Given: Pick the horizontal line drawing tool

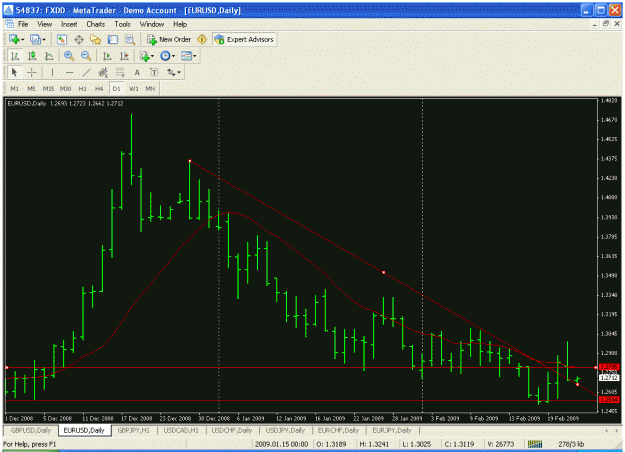Looking at the screenshot, I should 69,72.
